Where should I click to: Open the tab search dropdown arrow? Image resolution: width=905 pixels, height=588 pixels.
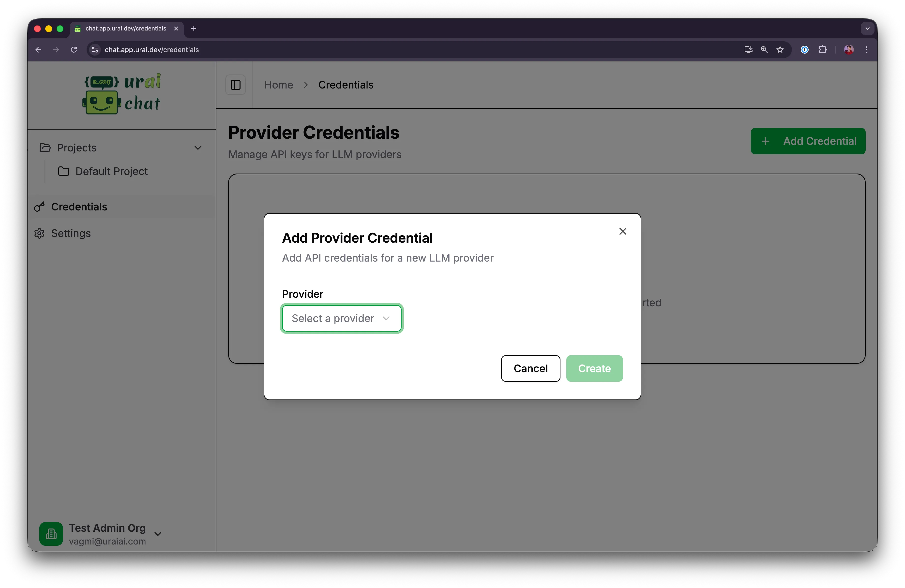pos(867,29)
